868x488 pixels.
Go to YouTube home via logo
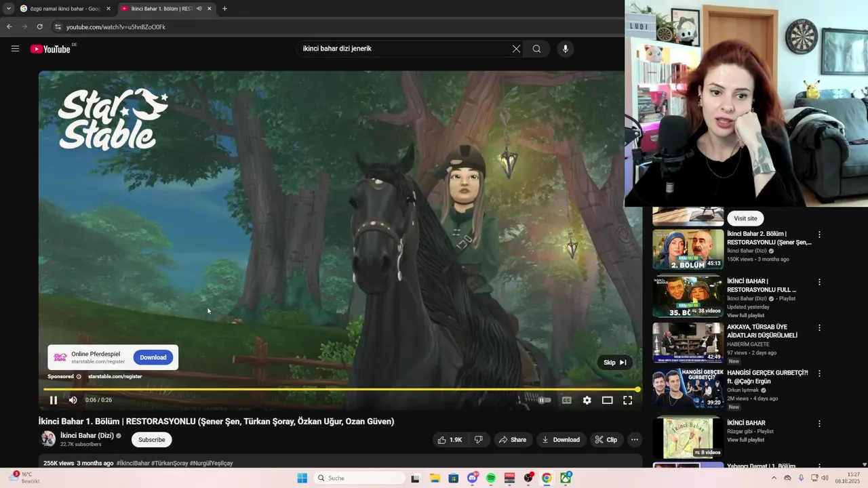pos(51,49)
